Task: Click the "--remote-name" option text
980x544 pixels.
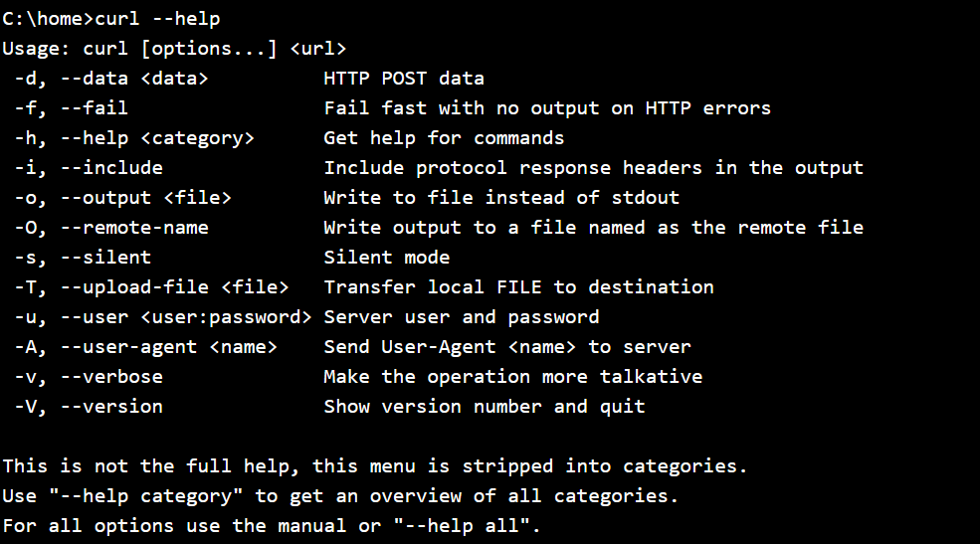Action: click(x=133, y=228)
